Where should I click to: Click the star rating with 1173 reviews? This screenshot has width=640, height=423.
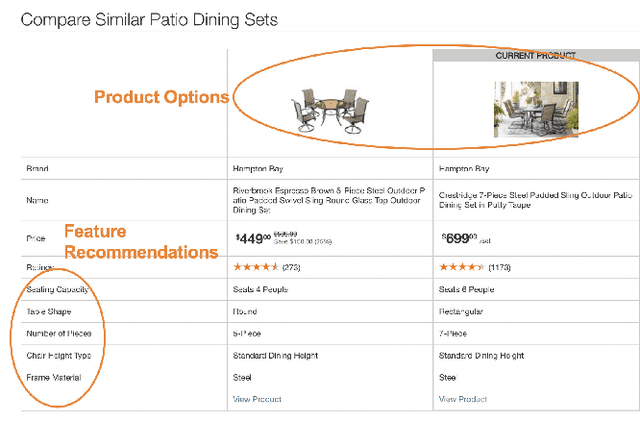[463, 268]
